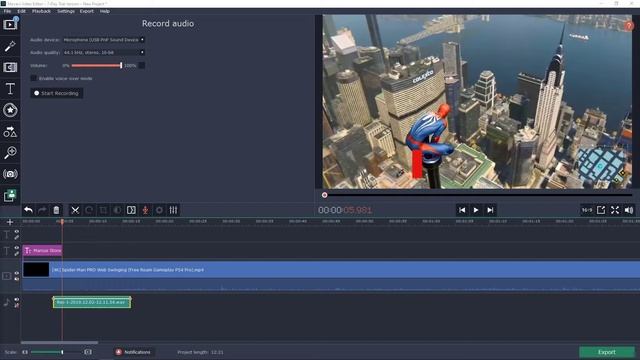Click the Add track plus icon

(10, 222)
